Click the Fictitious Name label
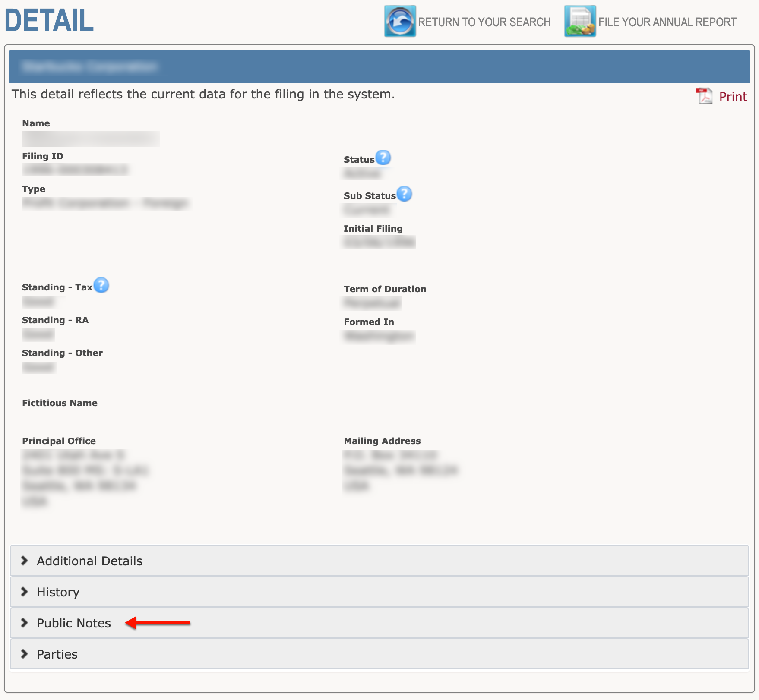Screen dimensions: 759x700 pyautogui.click(x=60, y=403)
